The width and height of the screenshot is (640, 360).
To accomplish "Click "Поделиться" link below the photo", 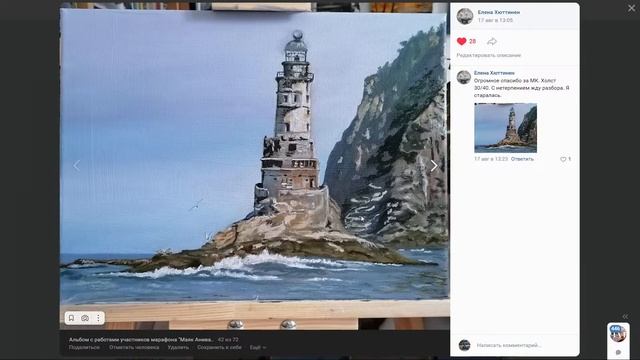I will [x=84, y=347].
